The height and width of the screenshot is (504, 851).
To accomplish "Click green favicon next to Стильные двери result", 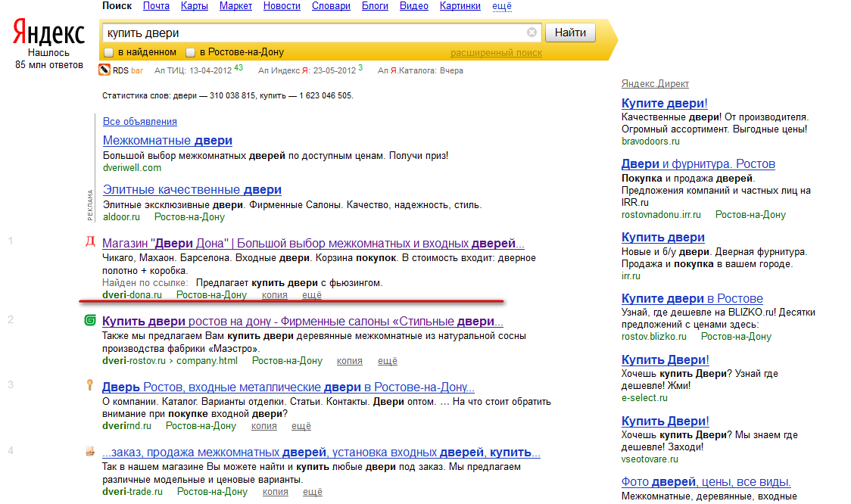I will tap(90, 321).
